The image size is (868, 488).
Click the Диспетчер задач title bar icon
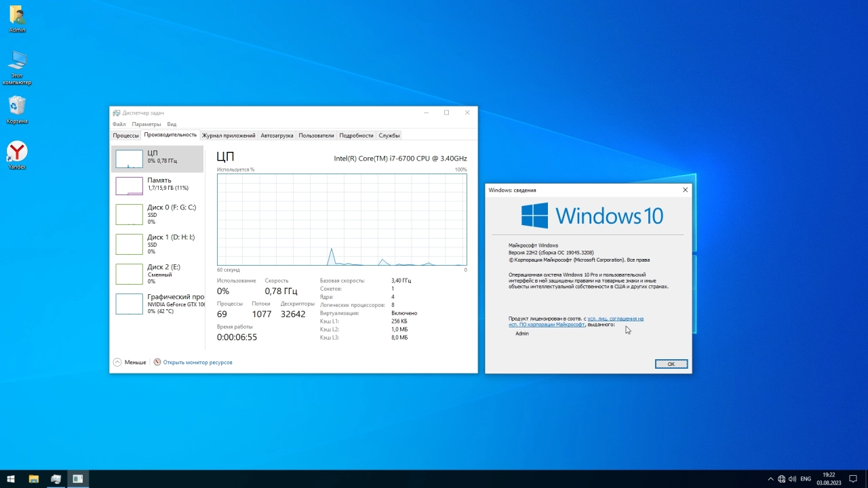coord(117,113)
